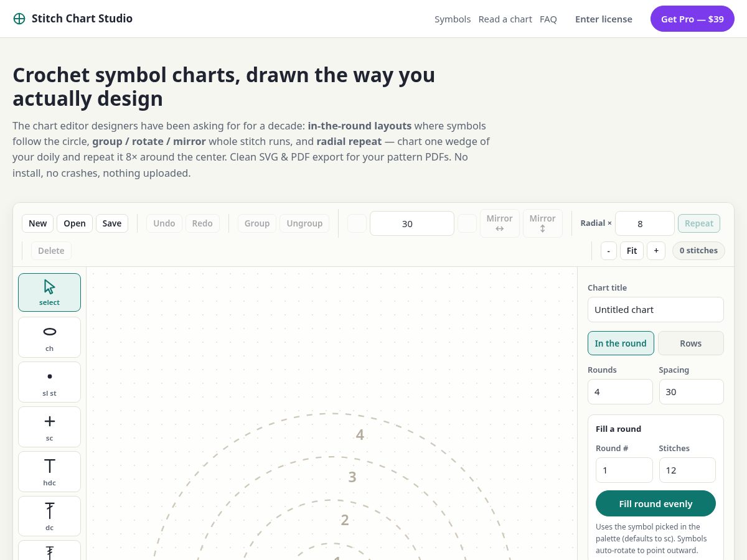The width and height of the screenshot is (747, 560).
Task: Click the Rounds number field
Action: pyautogui.click(x=620, y=391)
